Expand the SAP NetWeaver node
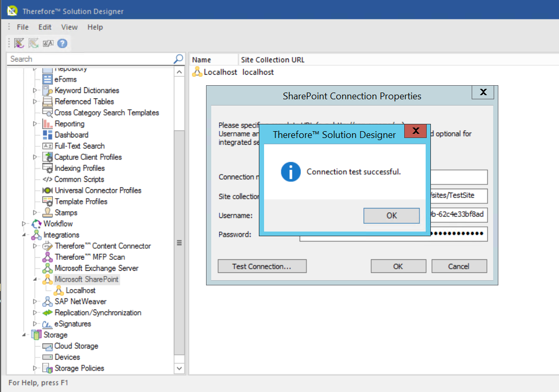559x392 pixels. click(x=35, y=302)
